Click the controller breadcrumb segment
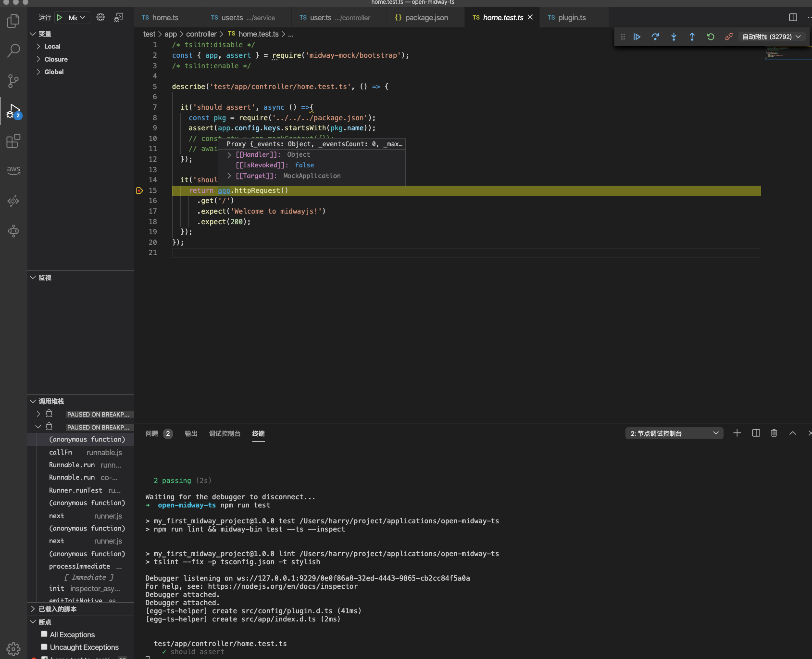The height and width of the screenshot is (659, 812). [201, 34]
